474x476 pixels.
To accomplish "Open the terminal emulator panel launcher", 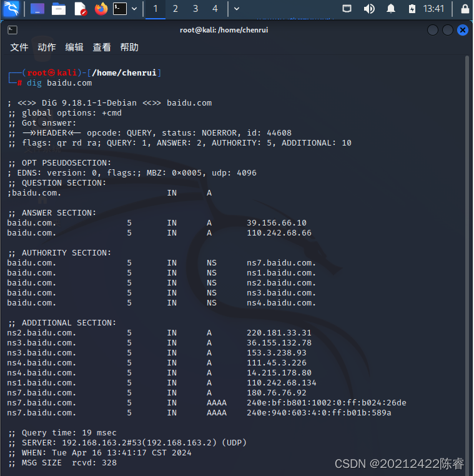I will tap(120, 9).
